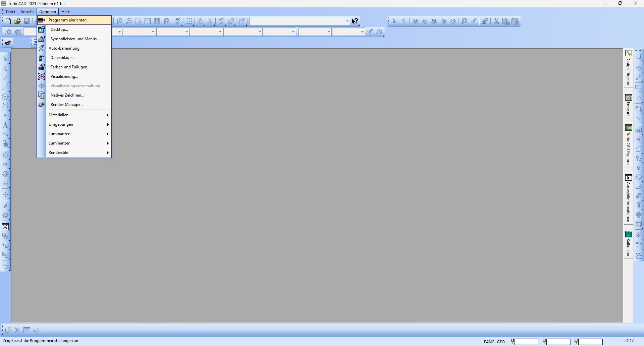
Task: Toggle the FANG snap indicator in status bar
Action: click(489, 342)
